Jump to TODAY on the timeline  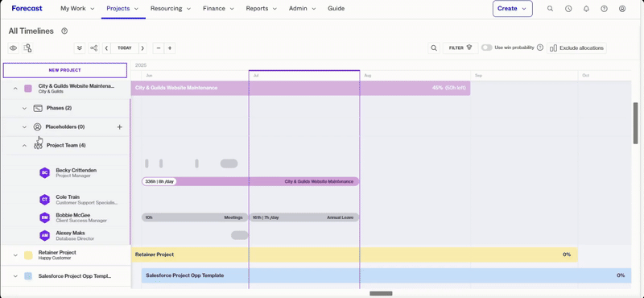point(125,48)
